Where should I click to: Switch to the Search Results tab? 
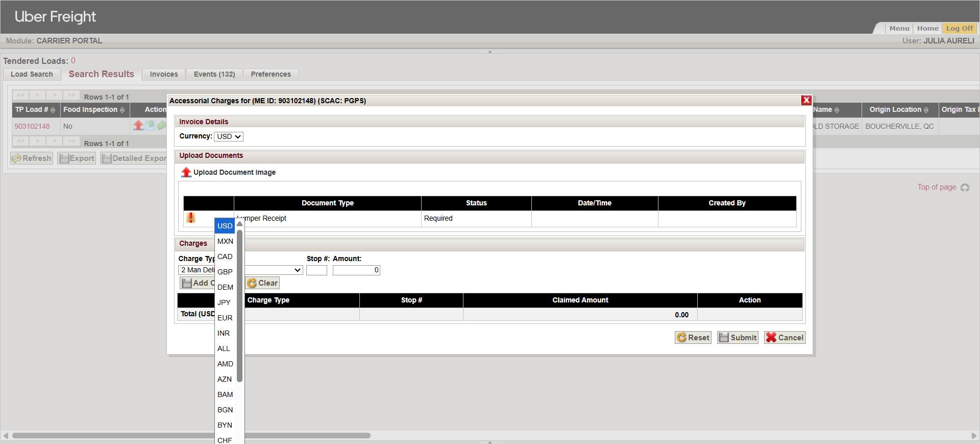point(101,74)
